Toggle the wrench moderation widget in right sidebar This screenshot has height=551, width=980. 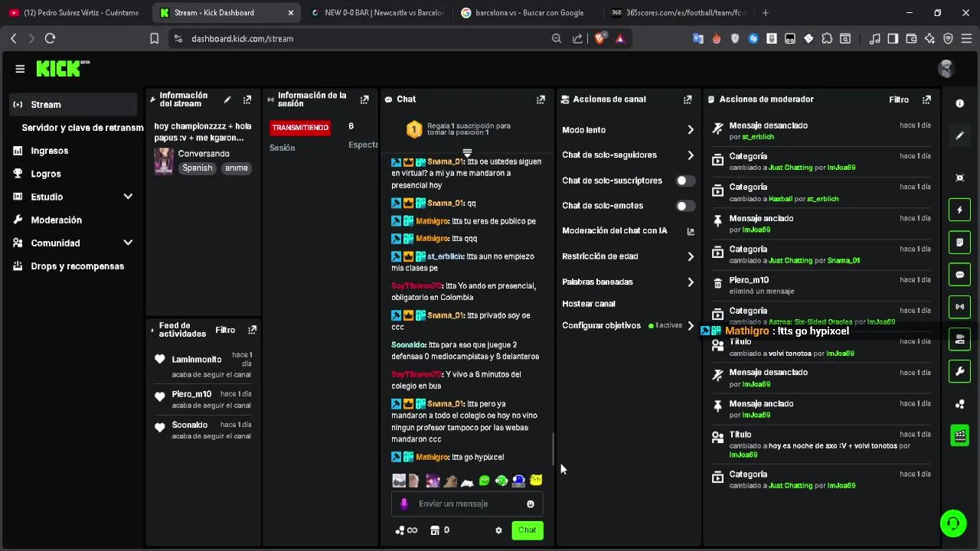click(x=960, y=372)
